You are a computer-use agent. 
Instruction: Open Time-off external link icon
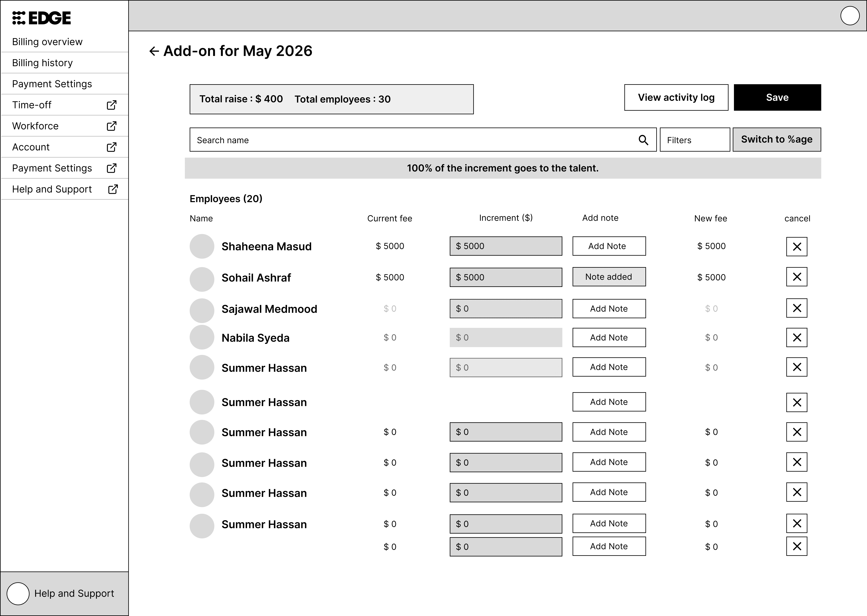[x=112, y=105]
